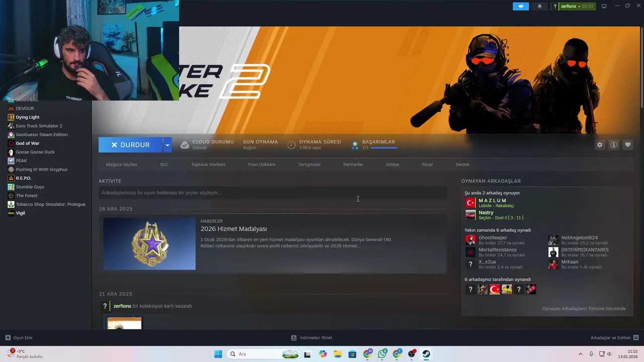
Task: Click the Steam announcements megaphone button
Action: click(521, 6)
